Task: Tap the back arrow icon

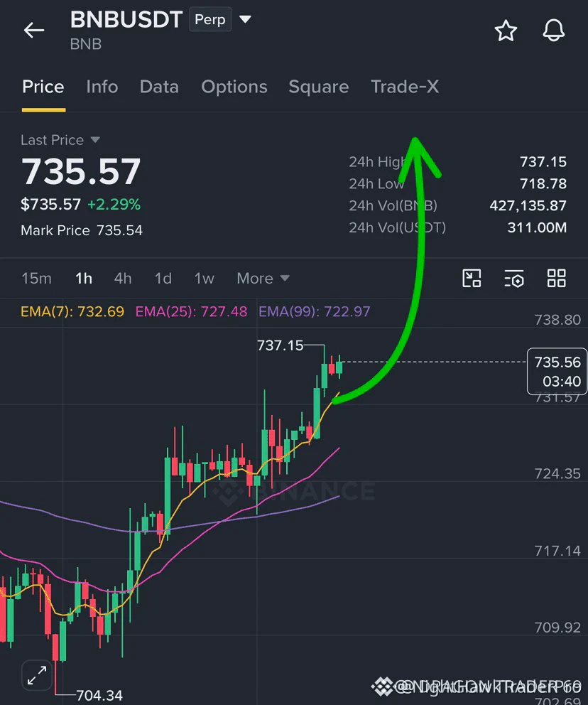Action: [x=34, y=31]
